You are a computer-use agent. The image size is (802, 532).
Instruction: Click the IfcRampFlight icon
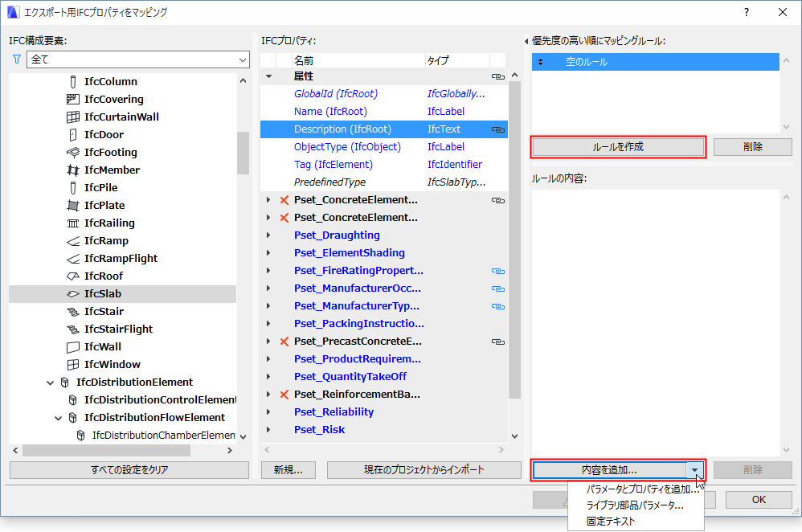click(x=73, y=259)
